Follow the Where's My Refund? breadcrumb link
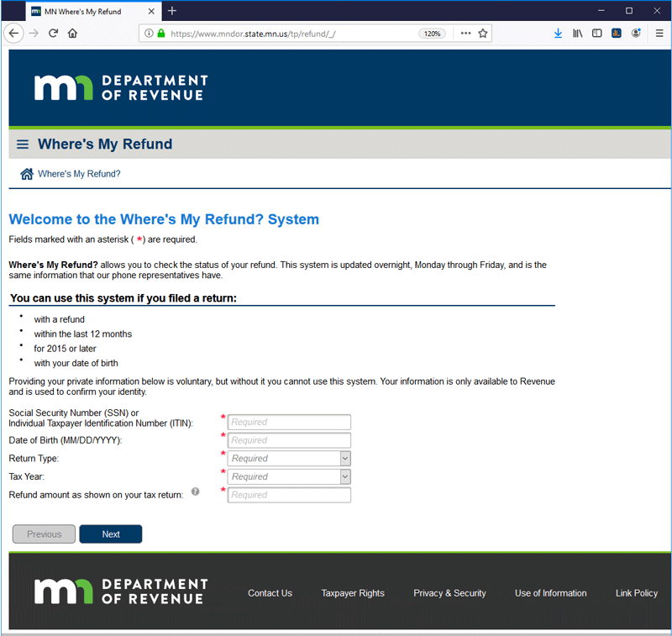672x636 pixels. coord(79,174)
